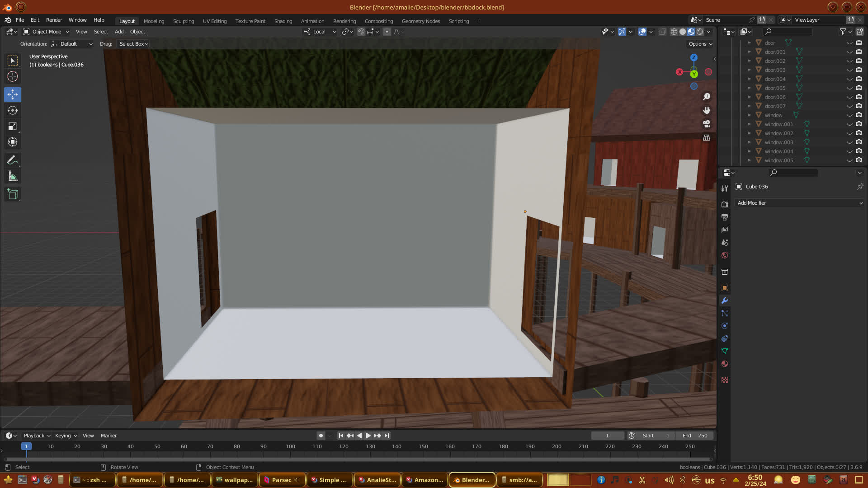Toggle camera view in viewport
The width and height of the screenshot is (868, 488).
click(706, 124)
